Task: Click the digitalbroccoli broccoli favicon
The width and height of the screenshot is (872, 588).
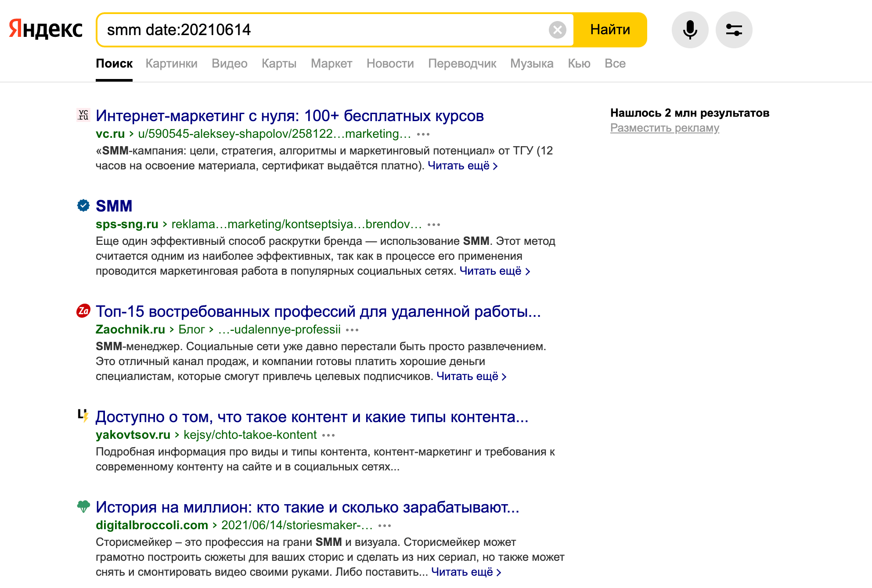Action: coord(83,506)
